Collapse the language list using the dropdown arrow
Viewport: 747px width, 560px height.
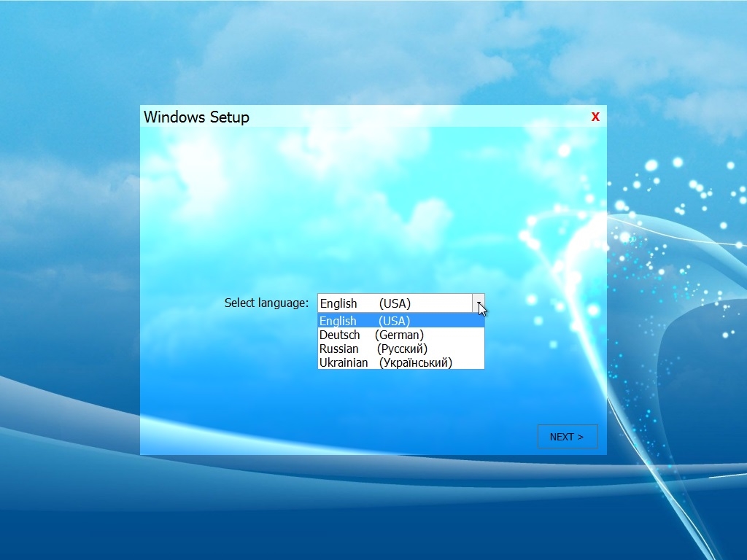point(478,303)
